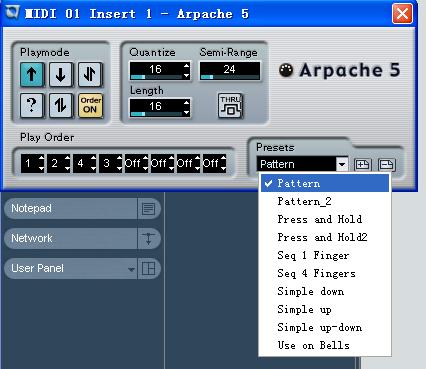Image resolution: width=426 pixels, height=369 pixels.
Task: Click Play Order slot showing 3
Action: pyautogui.click(x=111, y=163)
